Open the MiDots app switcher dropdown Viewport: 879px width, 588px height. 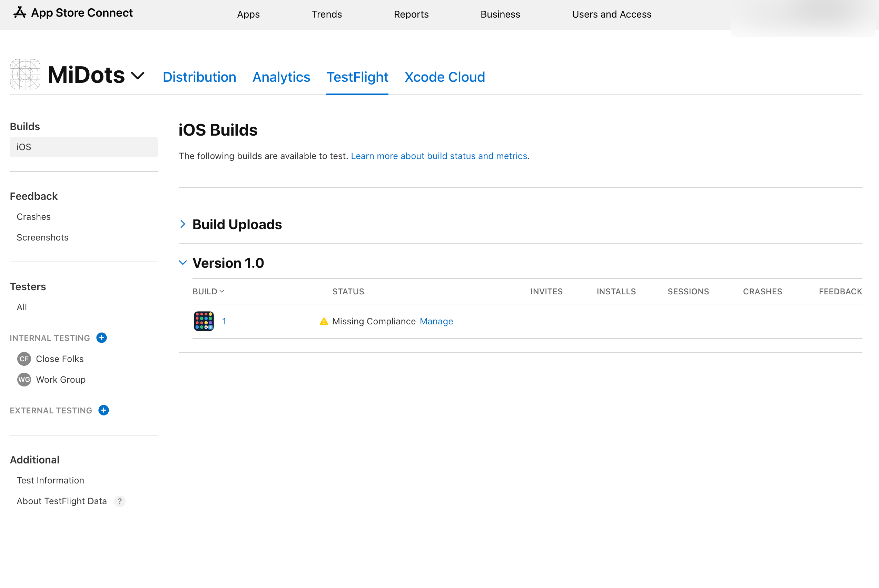(x=138, y=76)
